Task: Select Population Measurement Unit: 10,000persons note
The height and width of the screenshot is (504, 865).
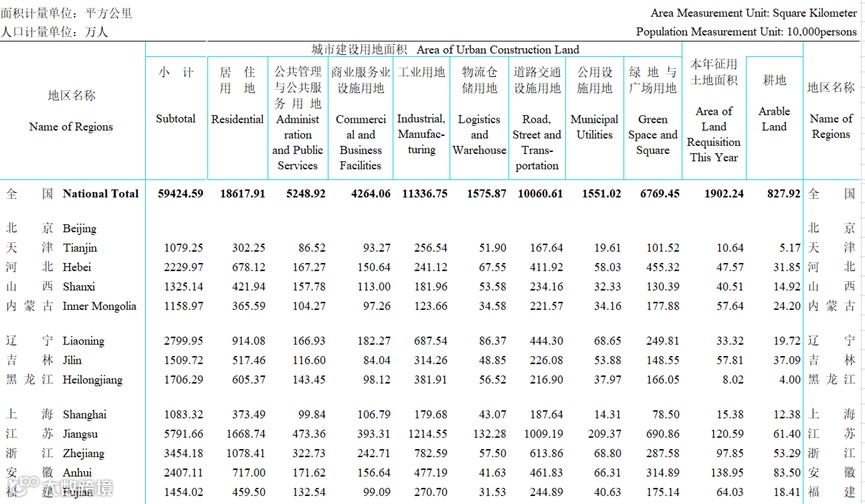Action: 746,31
